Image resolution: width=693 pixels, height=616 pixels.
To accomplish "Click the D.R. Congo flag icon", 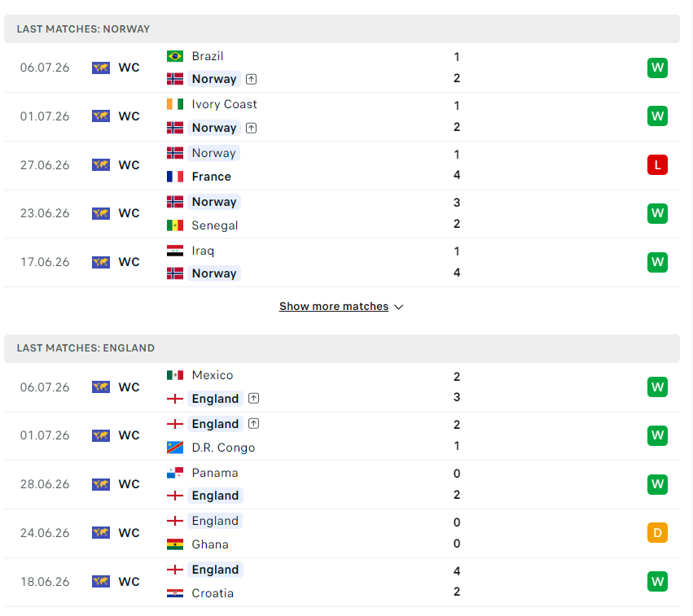I will click(x=175, y=448).
